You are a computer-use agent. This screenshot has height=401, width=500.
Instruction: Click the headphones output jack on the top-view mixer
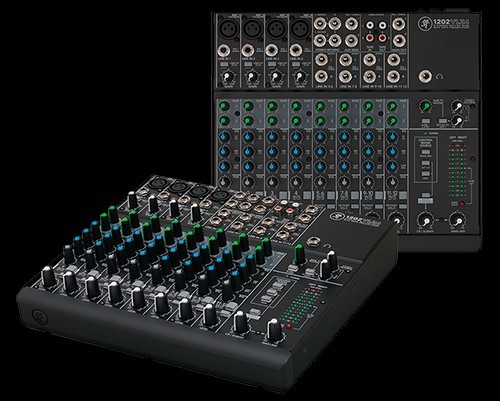pyautogui.click(x=426, y=77)
